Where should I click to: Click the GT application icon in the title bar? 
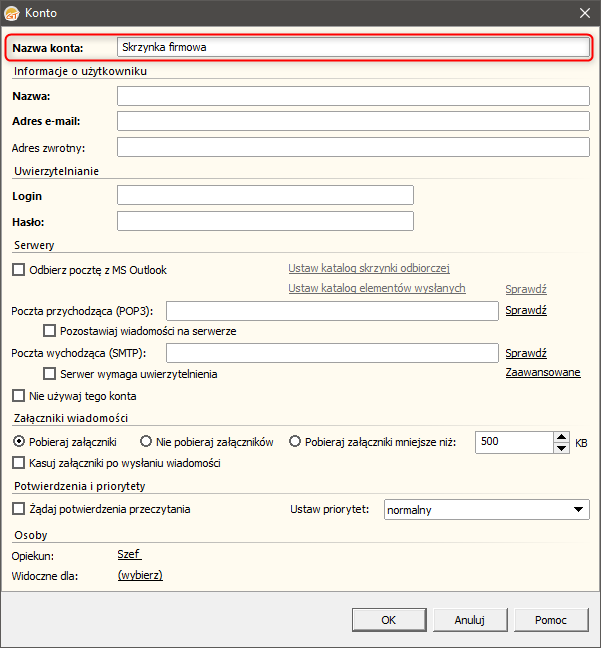[x=12, y=13]
